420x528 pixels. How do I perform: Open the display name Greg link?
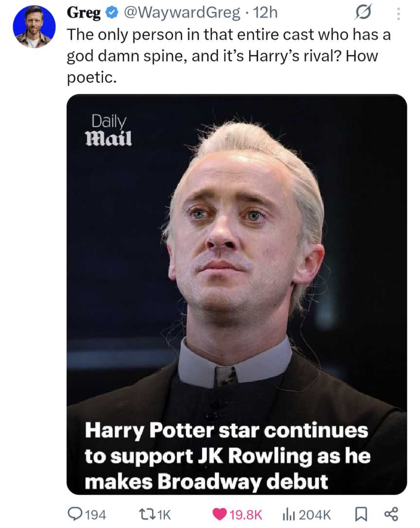click(x=84, y=13)
